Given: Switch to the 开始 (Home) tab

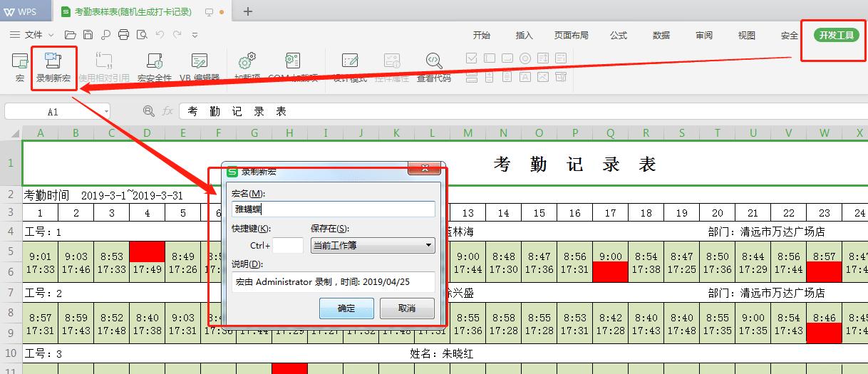Looking at the screenshot, I should 482,35.
